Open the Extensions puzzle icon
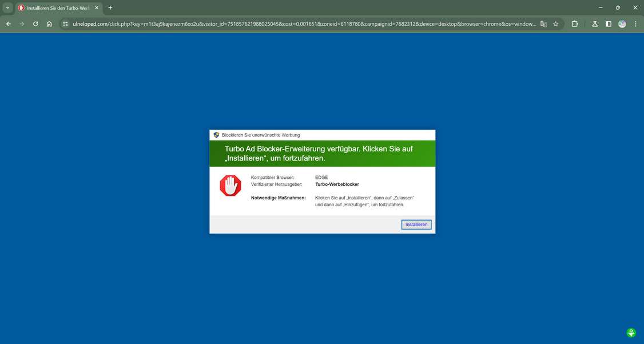The height and width of the screenshot is (344, 644). [574, 24]
